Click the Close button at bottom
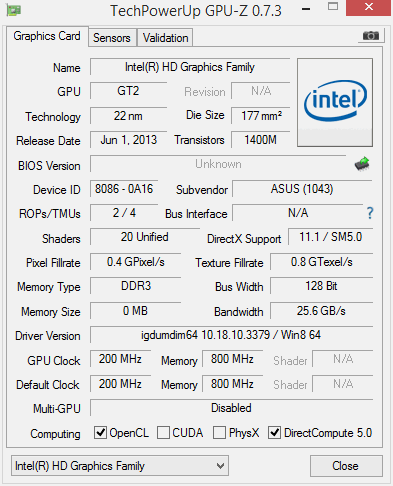Screen dimensions: 393x486 tap(346, 466)
